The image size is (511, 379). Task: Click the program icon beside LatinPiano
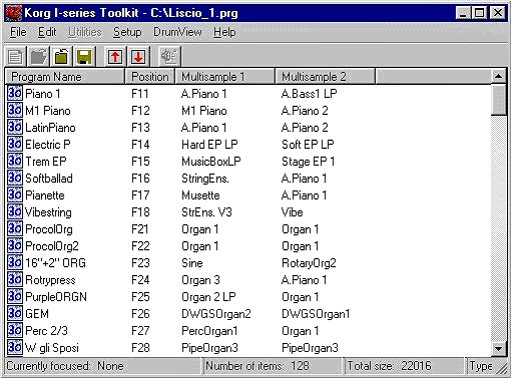coord(15,128)
